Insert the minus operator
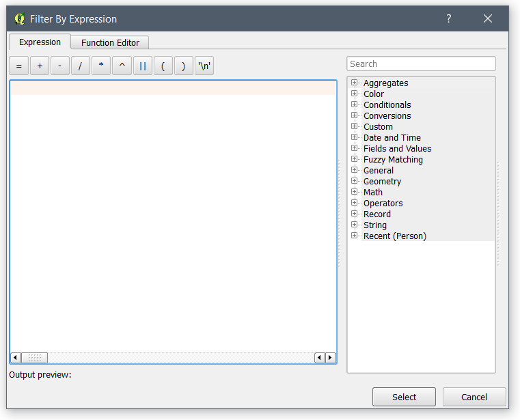 pos(60,66)
